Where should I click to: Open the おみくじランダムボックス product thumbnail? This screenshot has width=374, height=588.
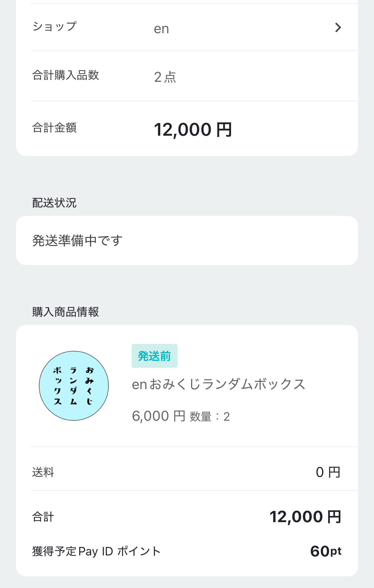tap(74, 386)
